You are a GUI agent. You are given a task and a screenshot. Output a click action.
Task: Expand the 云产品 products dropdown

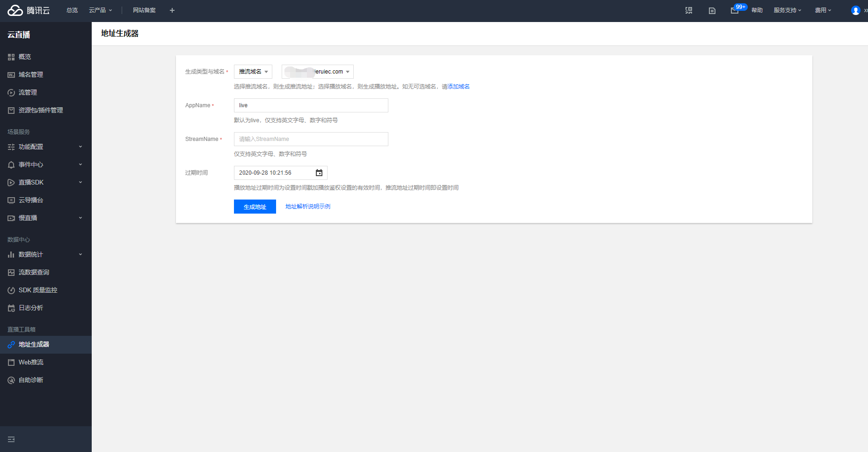click(100, 10)
